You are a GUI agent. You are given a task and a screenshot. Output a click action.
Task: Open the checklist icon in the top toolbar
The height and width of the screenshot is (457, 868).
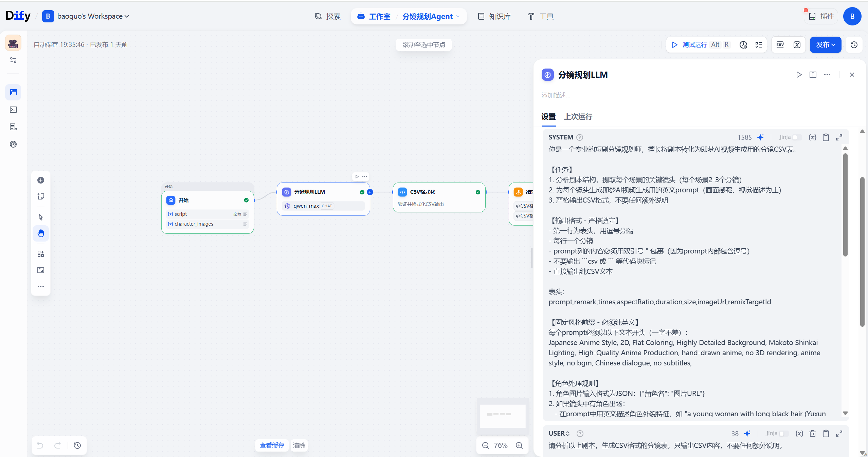(x=759, y=45)
